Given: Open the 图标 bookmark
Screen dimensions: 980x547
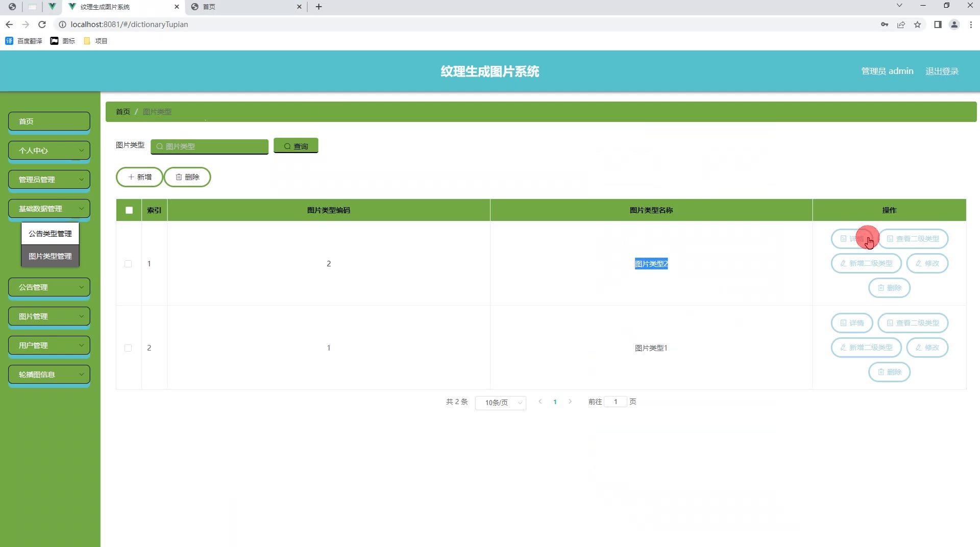Looking at the screenshot, I should (63, 41).
